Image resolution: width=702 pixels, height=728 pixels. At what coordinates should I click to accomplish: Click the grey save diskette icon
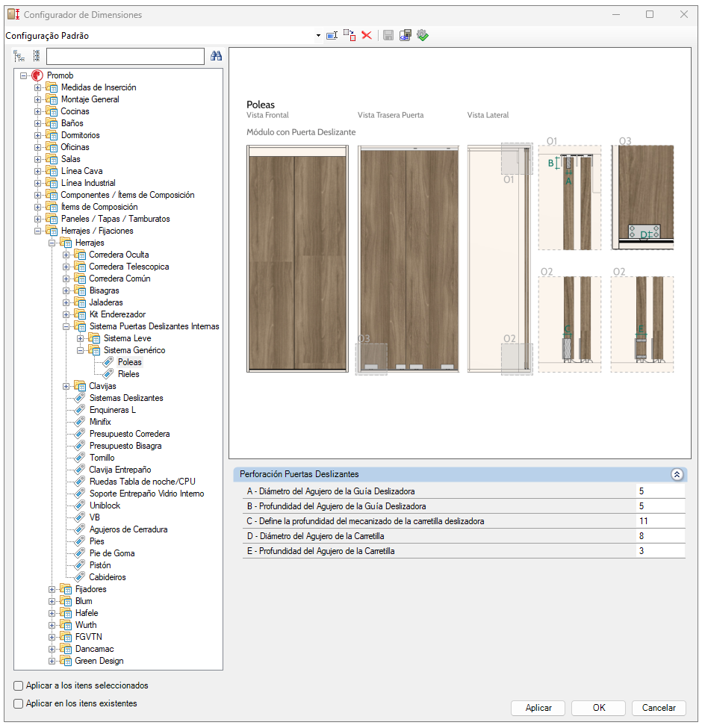(388, 35)
